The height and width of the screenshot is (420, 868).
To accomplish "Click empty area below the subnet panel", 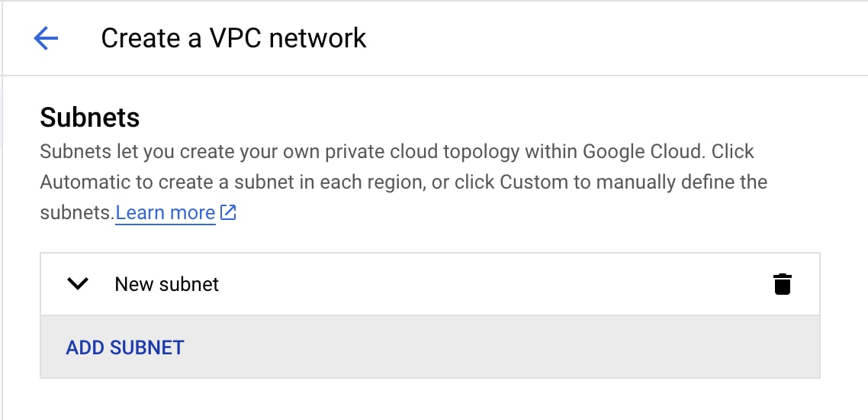I will click(x=429, y=400).
